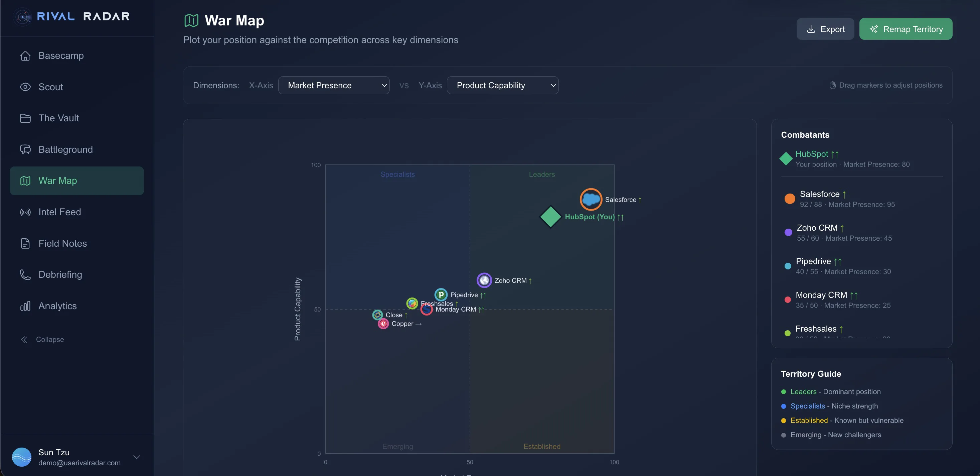980x476 pixels.
Task: Click the Remap Territory button
Action: [906, 29]
